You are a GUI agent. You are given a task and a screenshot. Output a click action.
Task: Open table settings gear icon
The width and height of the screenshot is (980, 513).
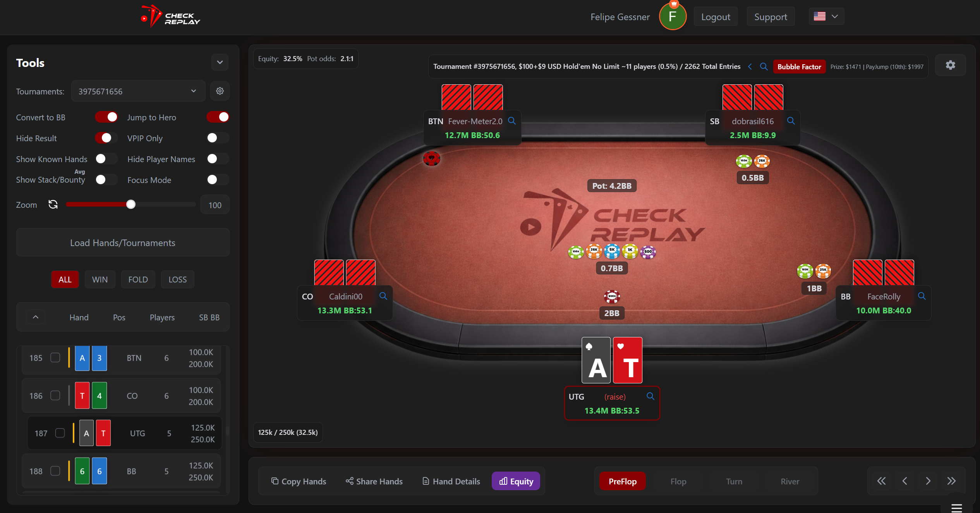(x=950, y=65)
